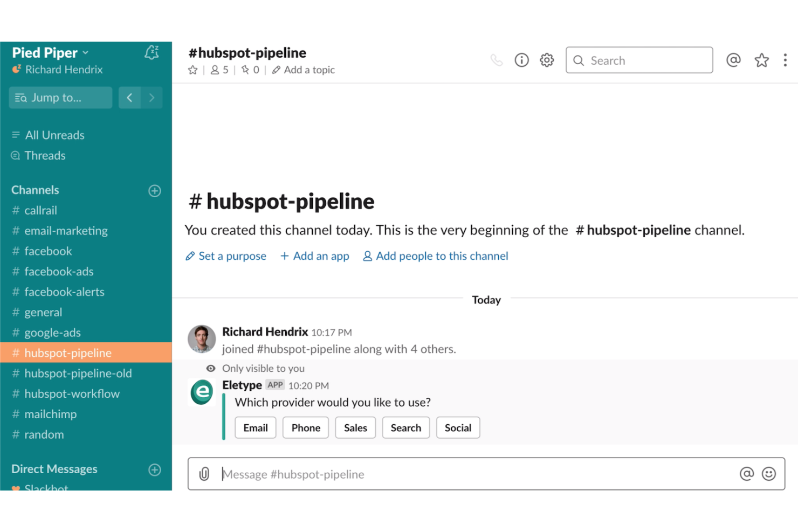Open starred items star icon in header
The width and height of the screenshot is (798, 532).
pos(761,60)
